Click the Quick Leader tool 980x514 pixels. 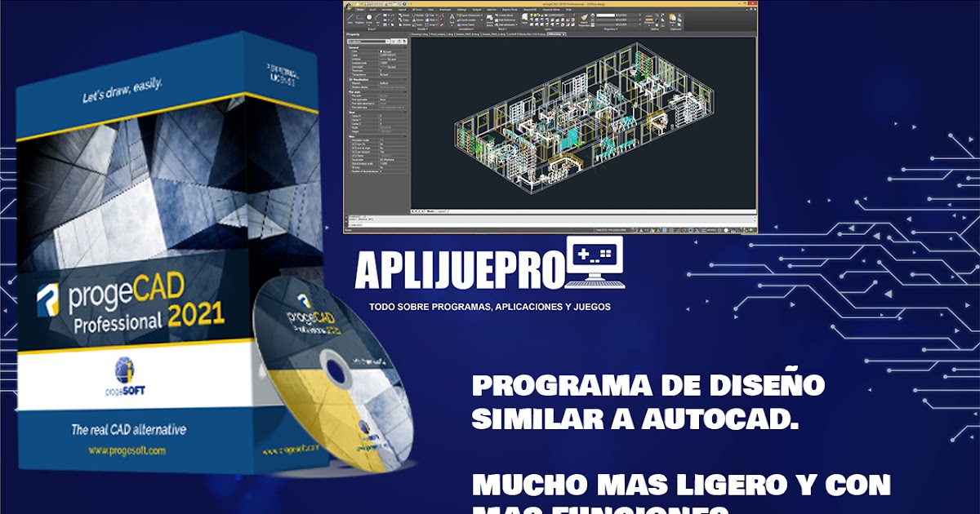click(x=468, y=20)
